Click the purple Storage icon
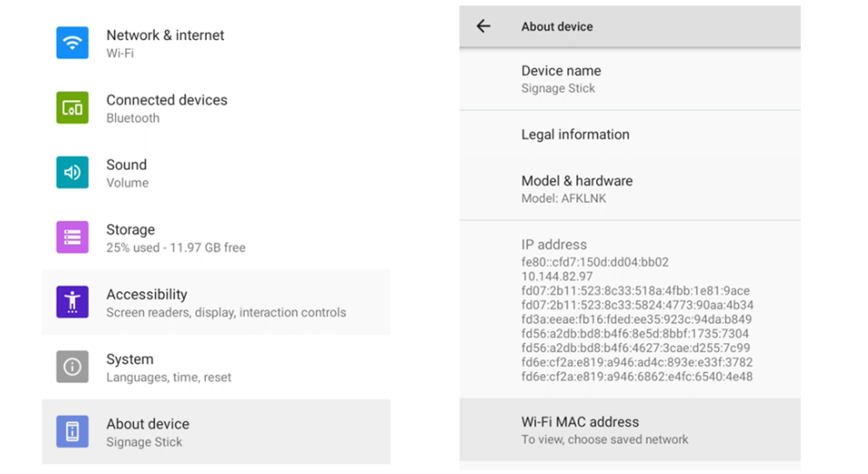 pyautogui.click(x=72, y=237)
